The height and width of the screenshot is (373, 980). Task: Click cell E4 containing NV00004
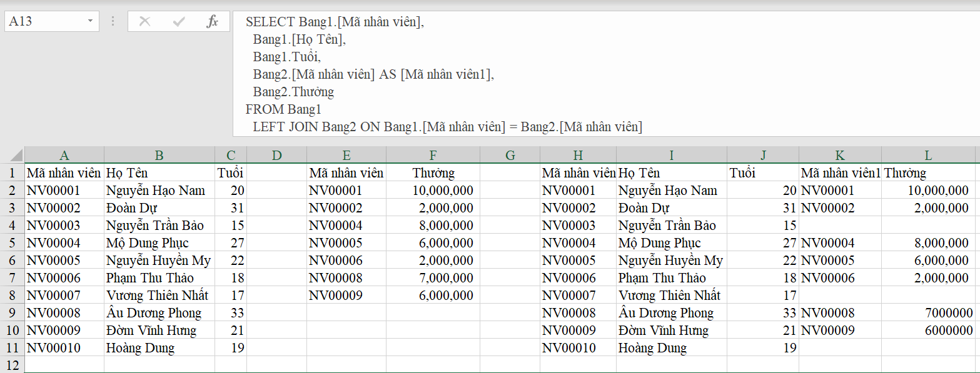click(x=346, y=226)
